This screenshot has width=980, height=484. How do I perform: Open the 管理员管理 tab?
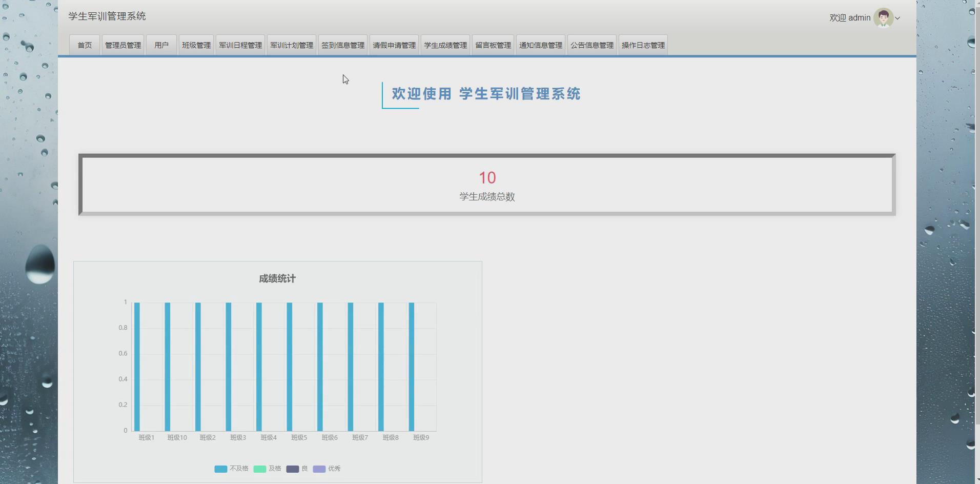tap(122, 45)
